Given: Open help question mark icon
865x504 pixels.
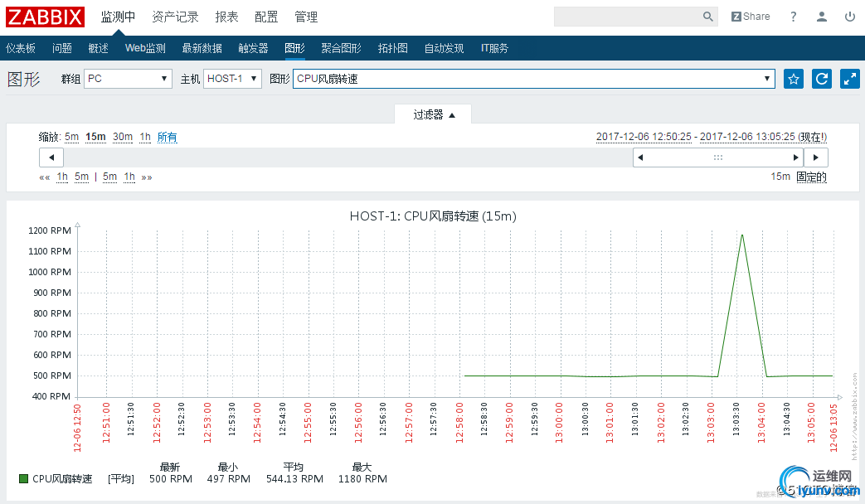Looking at the screenshot, I should pos(794,17).
